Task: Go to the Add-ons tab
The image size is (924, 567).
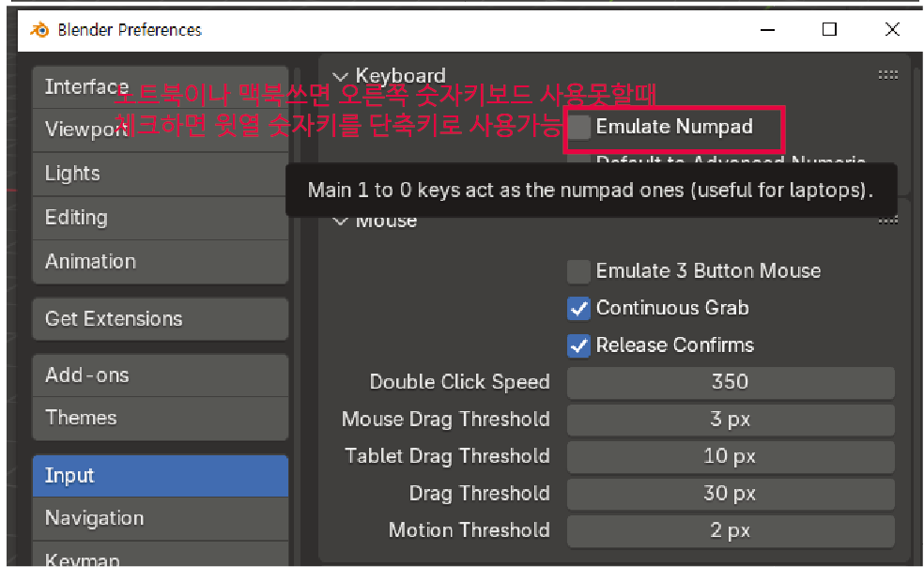Action: click(x=161, y=375)
